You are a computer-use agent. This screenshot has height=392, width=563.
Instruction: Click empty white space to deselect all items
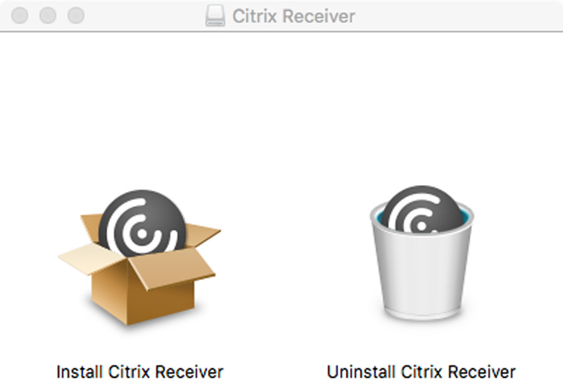point(281,108)
